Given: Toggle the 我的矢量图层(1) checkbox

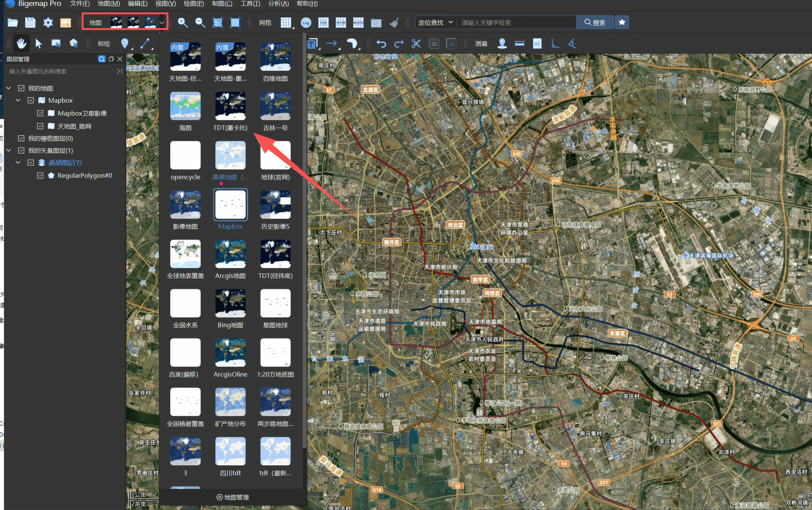Looking at the screenshot, I should tap(21, 150).
